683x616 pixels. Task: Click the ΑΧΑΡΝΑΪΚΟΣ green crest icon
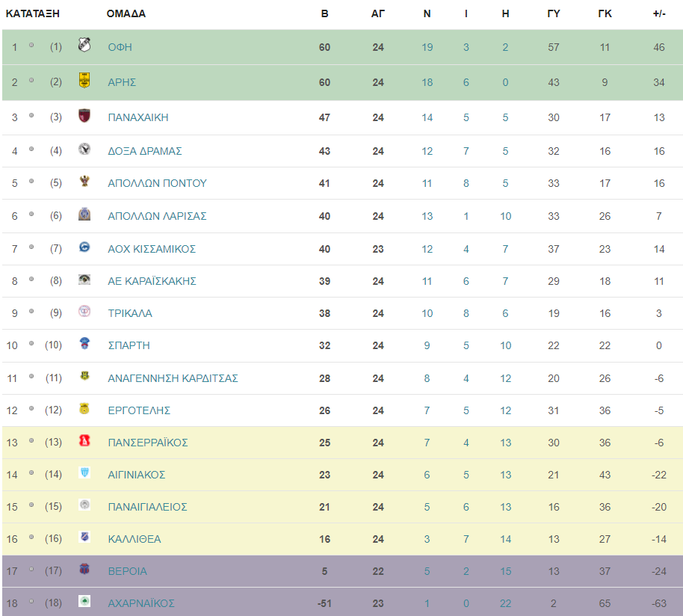coord(84,601)
